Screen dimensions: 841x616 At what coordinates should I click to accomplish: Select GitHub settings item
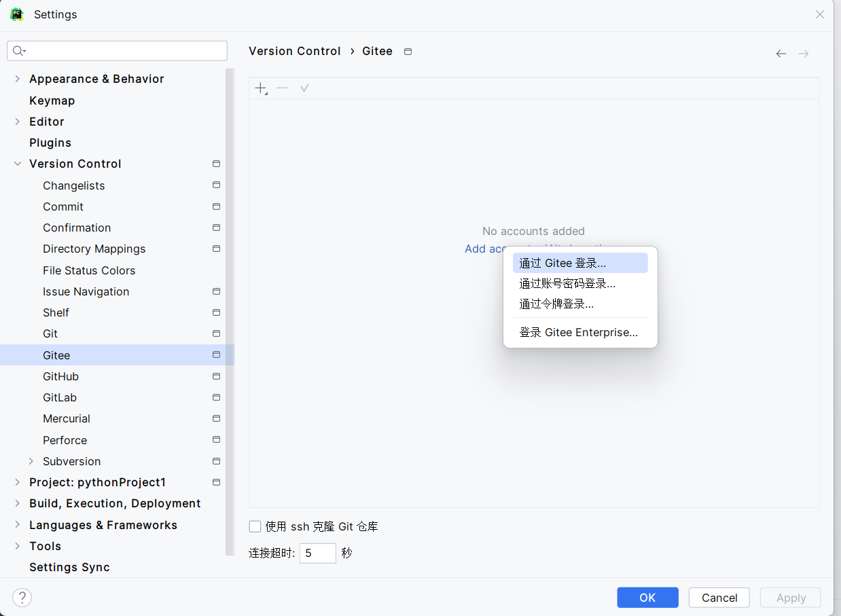tap(61, 376)
